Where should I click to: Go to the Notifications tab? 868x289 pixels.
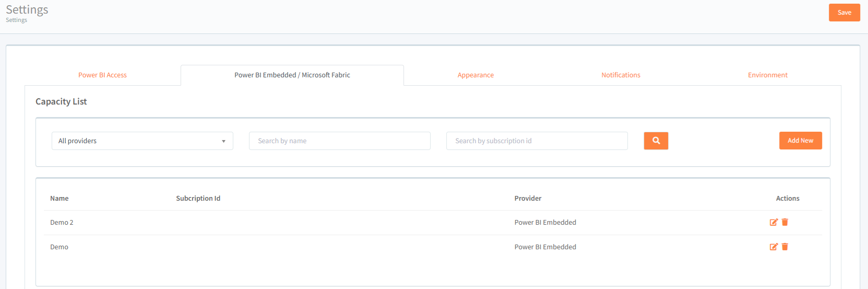[x=621, y=75]
